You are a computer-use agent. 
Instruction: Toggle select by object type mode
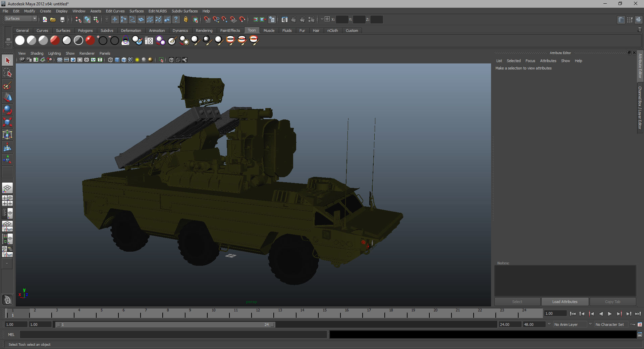click(87, 20)
